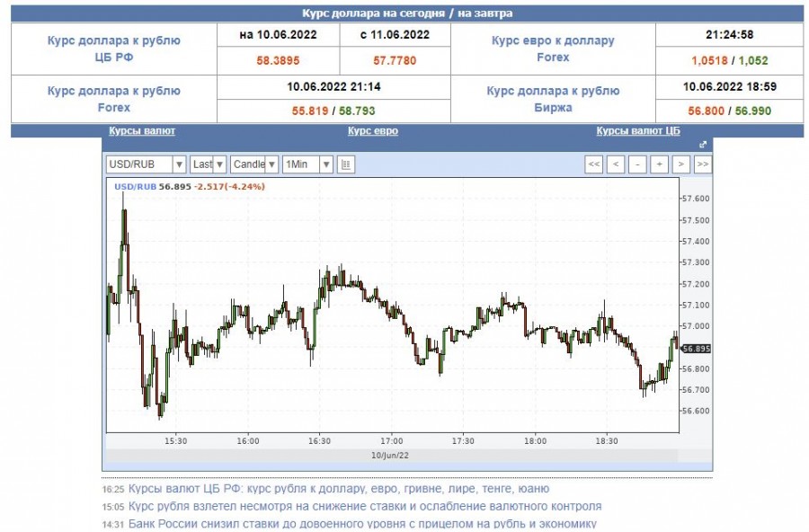Select the euro rate 1,0518
The width and height of the screenshot is (809, 532).
point(709,61)
